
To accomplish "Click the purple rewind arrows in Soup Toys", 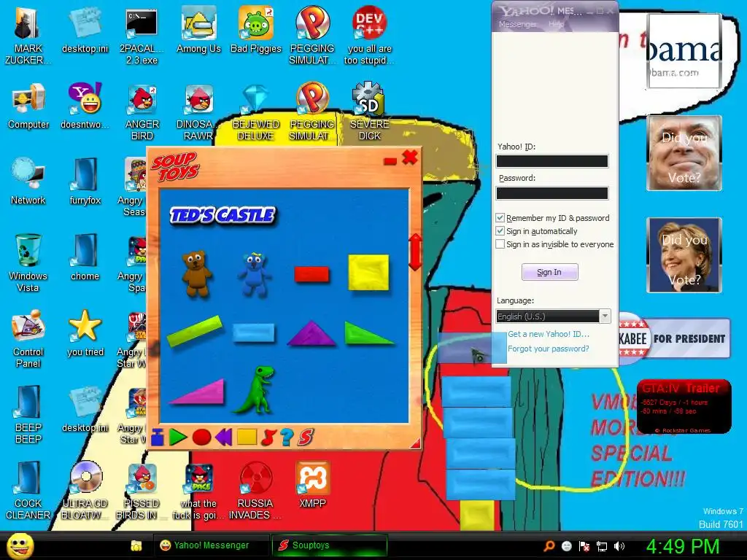I will (223, 437).
